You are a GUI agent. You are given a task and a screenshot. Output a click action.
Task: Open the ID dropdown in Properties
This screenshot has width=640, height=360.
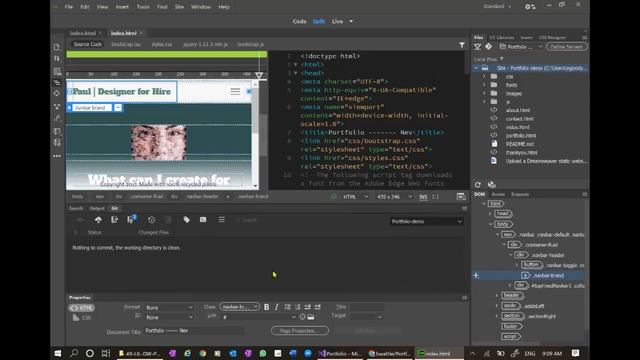click(x=169, y=317)
